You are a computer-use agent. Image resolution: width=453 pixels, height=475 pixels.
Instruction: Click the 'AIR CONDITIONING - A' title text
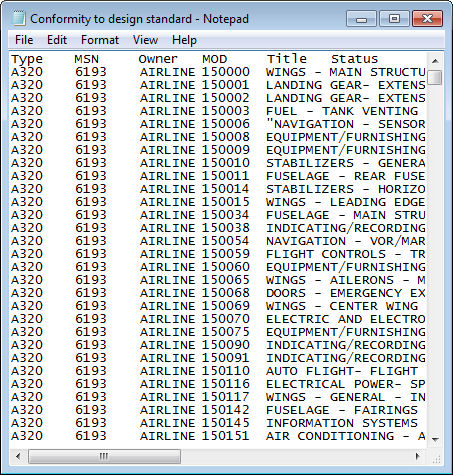[x=346, y=436]
